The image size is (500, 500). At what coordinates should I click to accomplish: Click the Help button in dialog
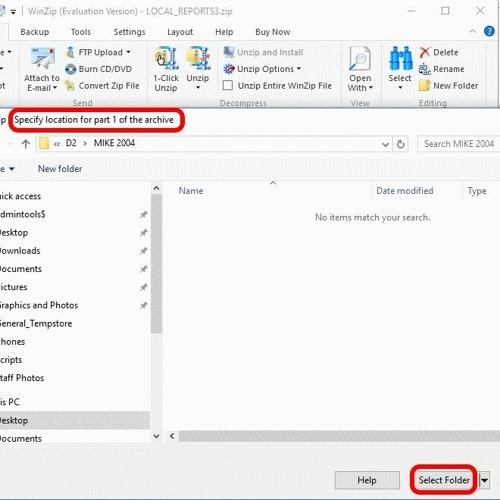coord(367,480)
